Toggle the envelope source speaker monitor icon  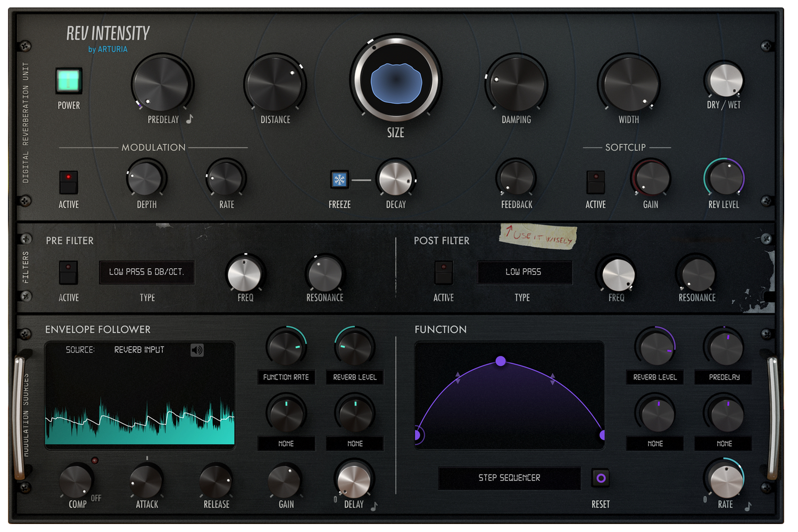click(197, 350)
